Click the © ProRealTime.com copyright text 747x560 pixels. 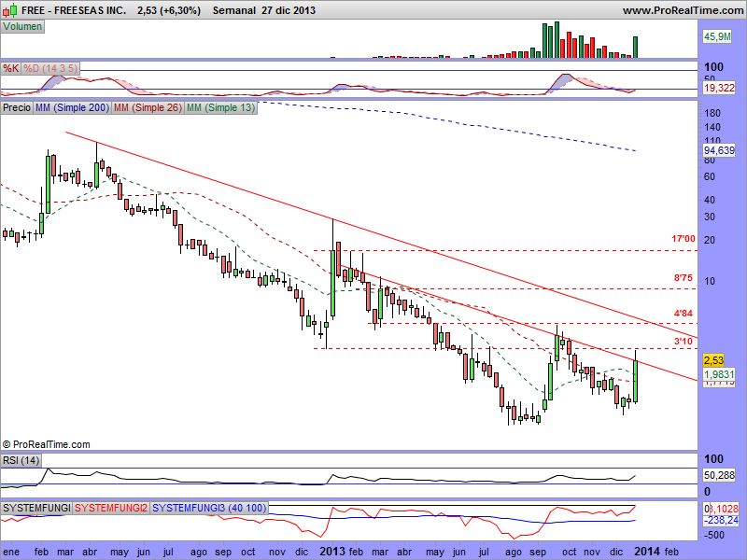click(x=46, y=444)
